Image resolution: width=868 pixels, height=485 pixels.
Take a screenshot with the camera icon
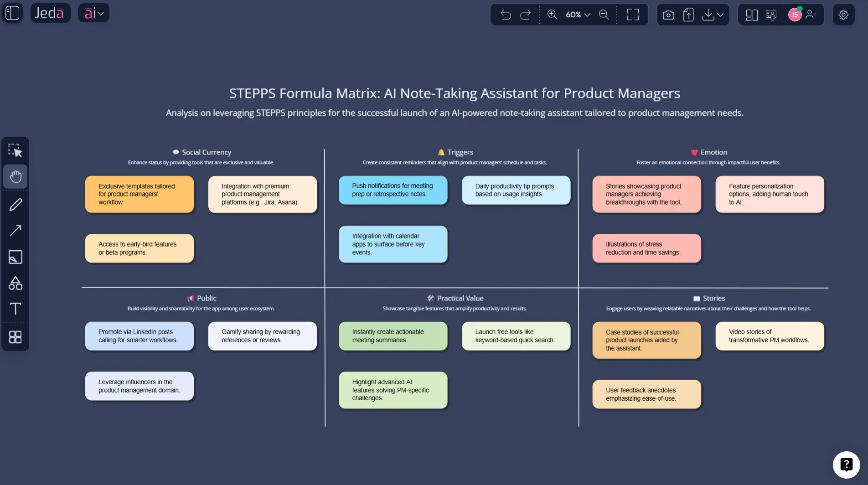668,15
